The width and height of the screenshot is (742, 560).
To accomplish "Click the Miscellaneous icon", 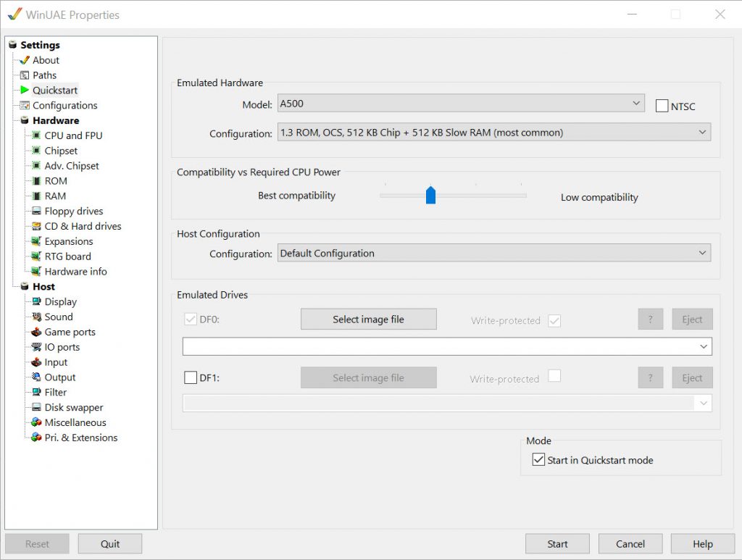I will (x=36, y=422).
